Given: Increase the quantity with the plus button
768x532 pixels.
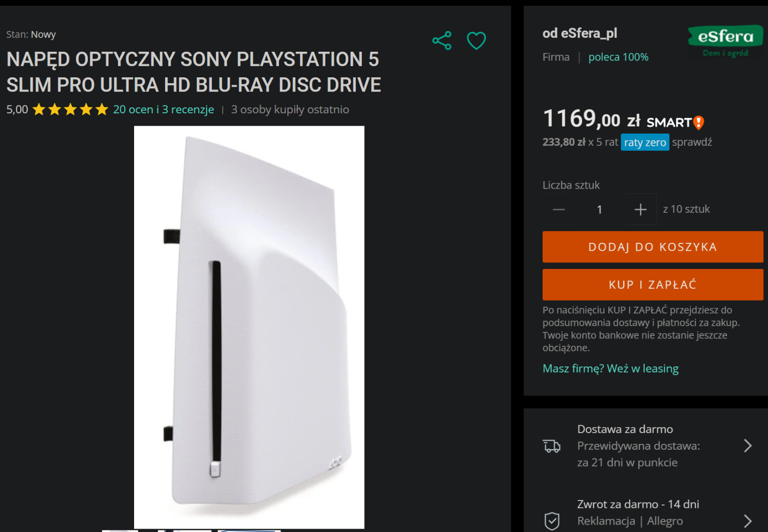Looking at the screenshot, I should [640, 209].
